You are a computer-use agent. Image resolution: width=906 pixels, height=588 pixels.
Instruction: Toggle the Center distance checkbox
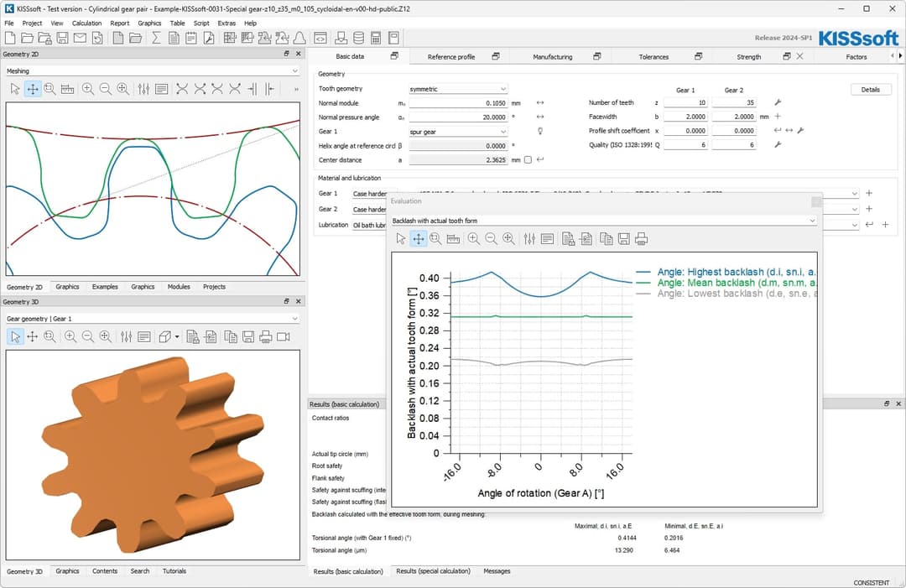(528, 159)
